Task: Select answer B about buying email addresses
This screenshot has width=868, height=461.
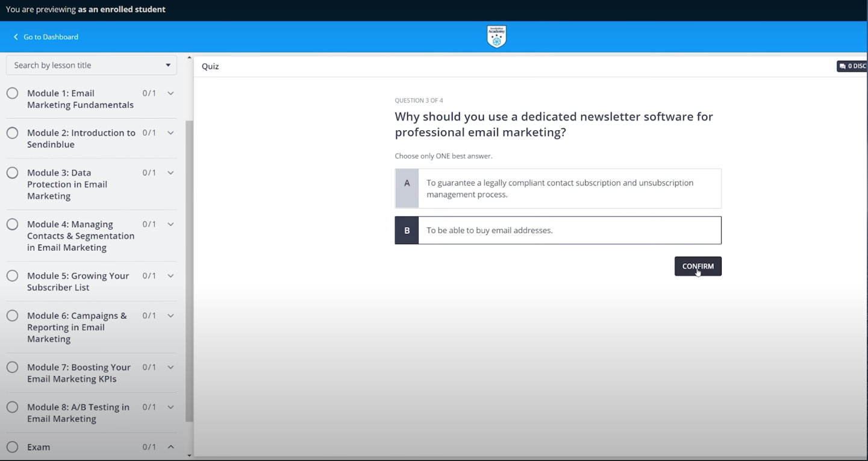Action: [557, 230]
